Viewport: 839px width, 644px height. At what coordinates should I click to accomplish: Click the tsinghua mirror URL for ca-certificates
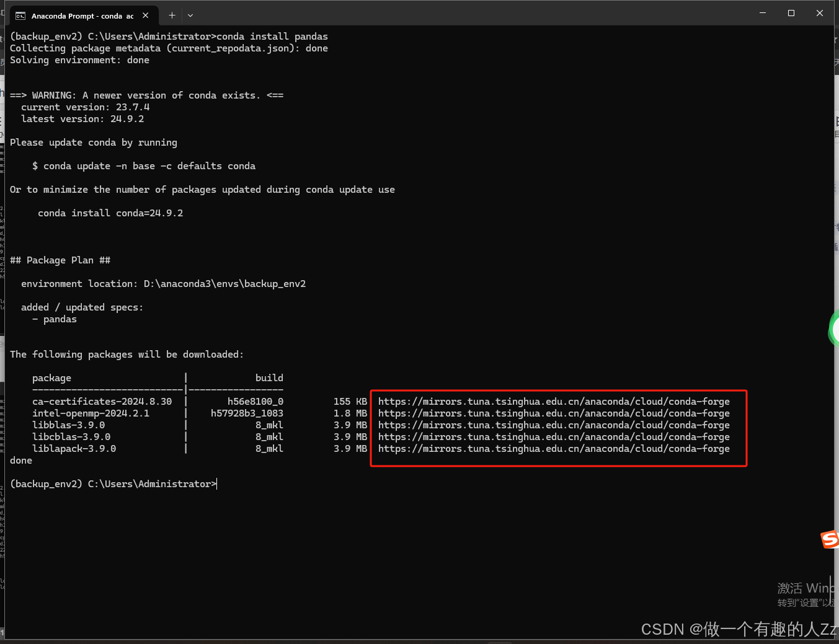(554, 402)
